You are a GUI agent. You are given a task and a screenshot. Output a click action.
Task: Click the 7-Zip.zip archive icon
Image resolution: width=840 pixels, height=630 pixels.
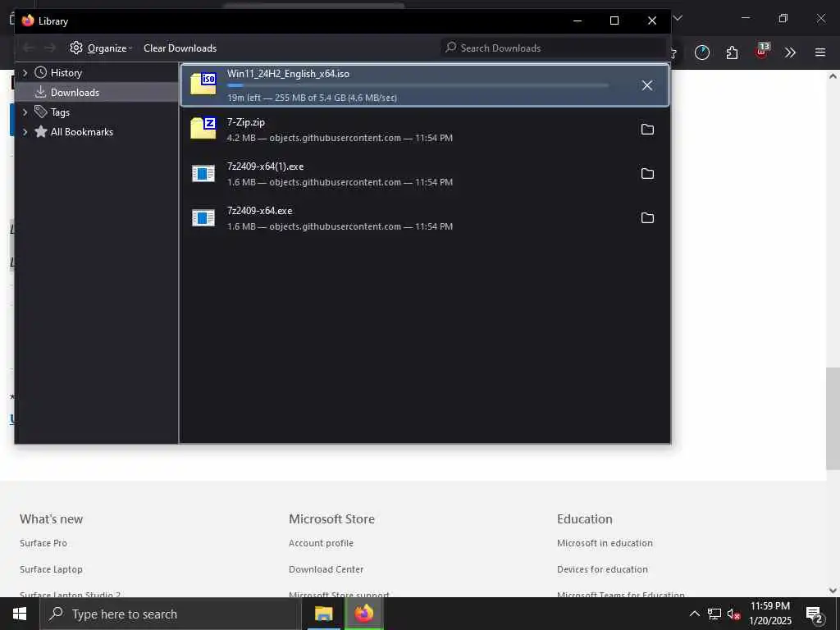click(203, 129)
